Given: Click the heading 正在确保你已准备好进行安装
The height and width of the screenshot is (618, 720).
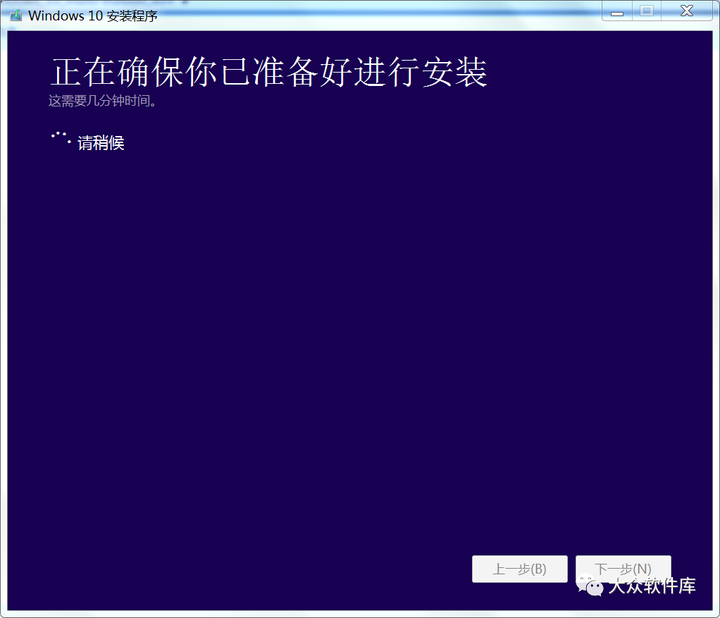Looking at the screenshot, I should click(x=269, y=72).
